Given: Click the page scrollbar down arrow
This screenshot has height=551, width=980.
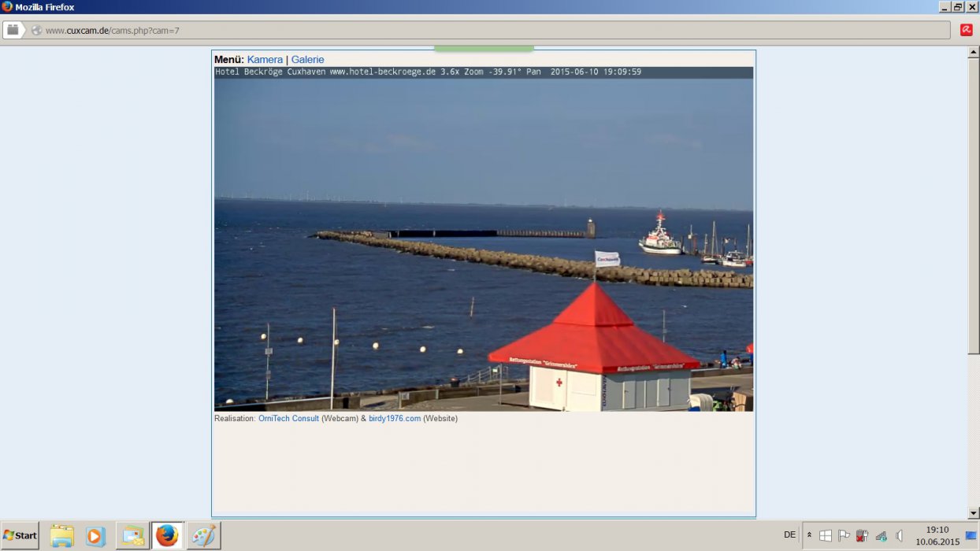Looking at the screenshot, I should coord(974,512).
